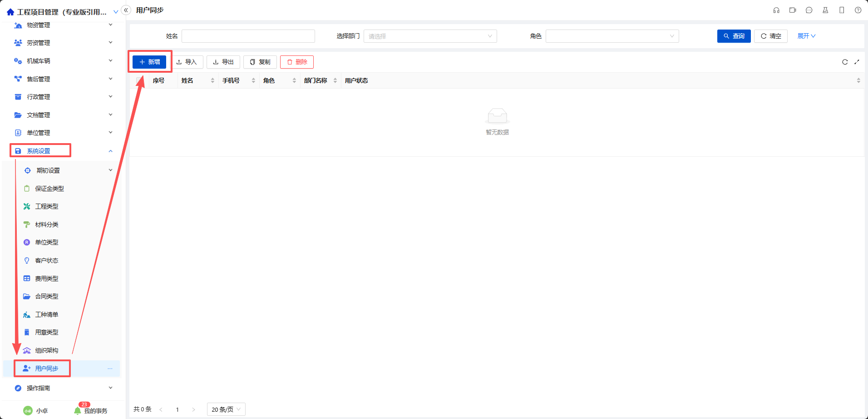Click the 查询 search button

tap(734, 36)
